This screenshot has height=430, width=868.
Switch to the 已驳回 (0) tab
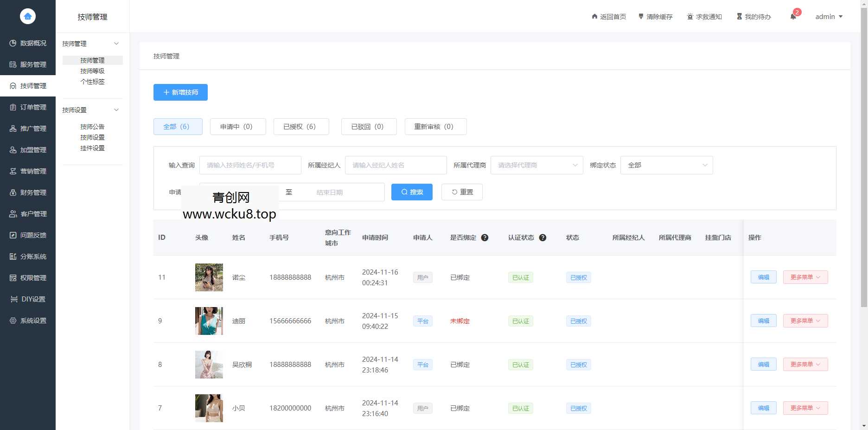tap(369, 126)
